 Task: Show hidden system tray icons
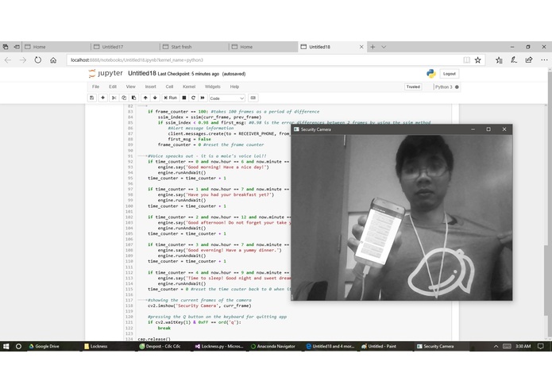point(496,346)
